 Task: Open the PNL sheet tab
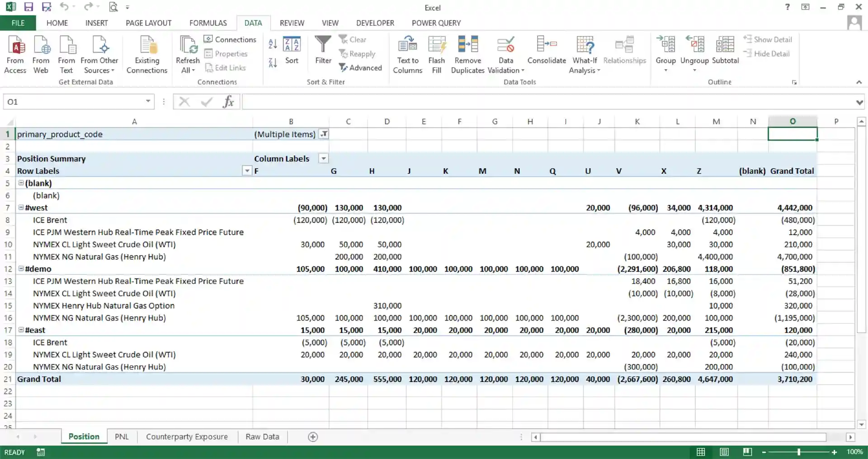click(122, 437)
